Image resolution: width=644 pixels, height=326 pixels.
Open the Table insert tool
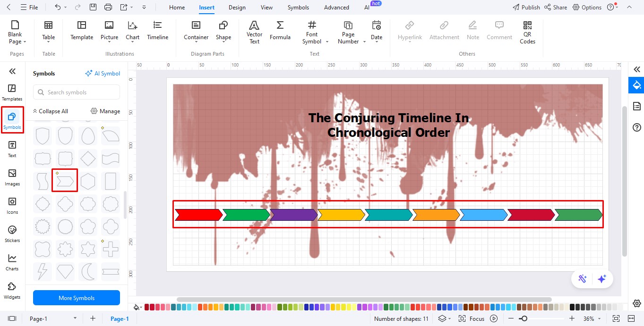(x=48, y=31)
